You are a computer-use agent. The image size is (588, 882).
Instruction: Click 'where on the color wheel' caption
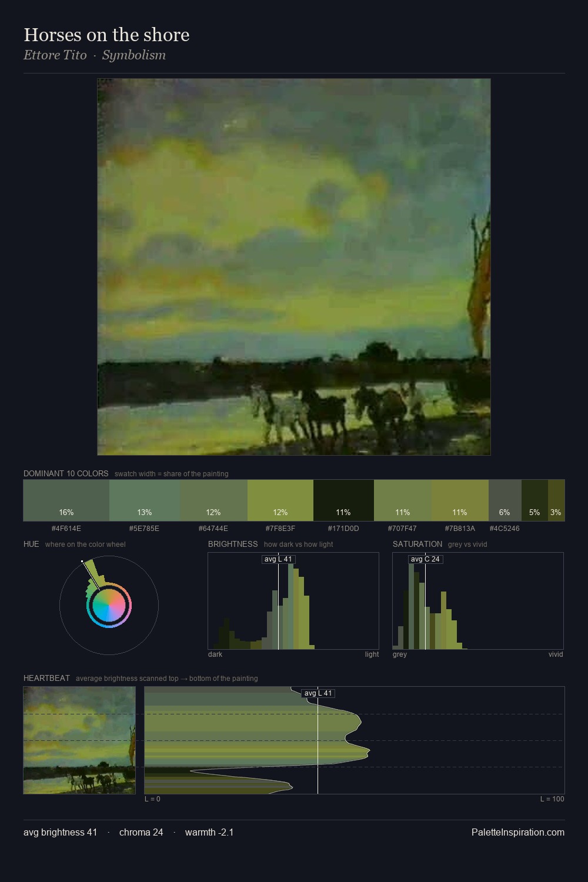point(85,544)
